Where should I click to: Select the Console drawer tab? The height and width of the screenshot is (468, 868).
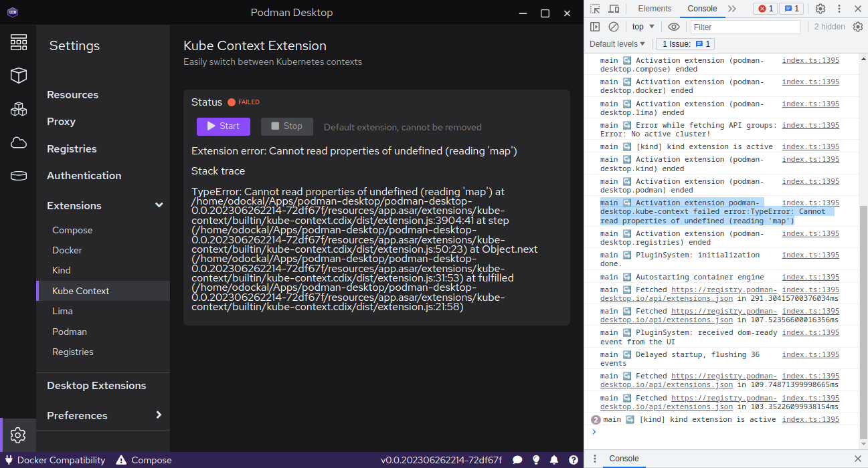[x=624, y=459]
